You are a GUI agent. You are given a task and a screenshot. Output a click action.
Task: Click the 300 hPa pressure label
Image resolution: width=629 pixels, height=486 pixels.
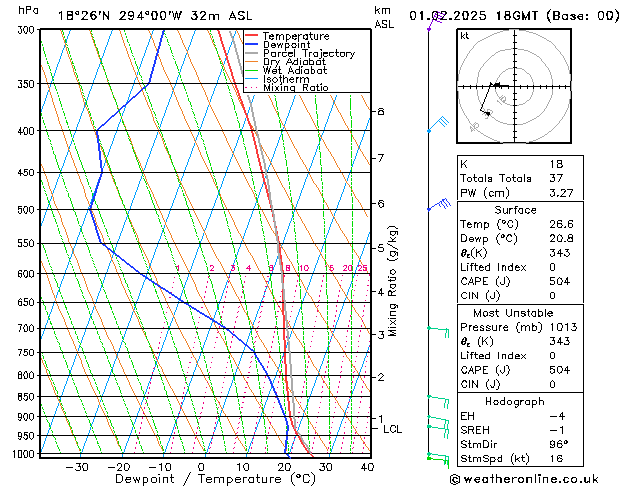28,30
